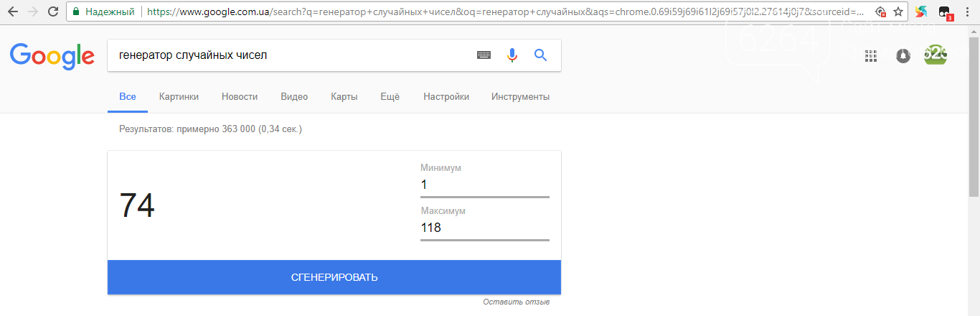Click the Максимум input field with 118

click(x=485, y=228)
